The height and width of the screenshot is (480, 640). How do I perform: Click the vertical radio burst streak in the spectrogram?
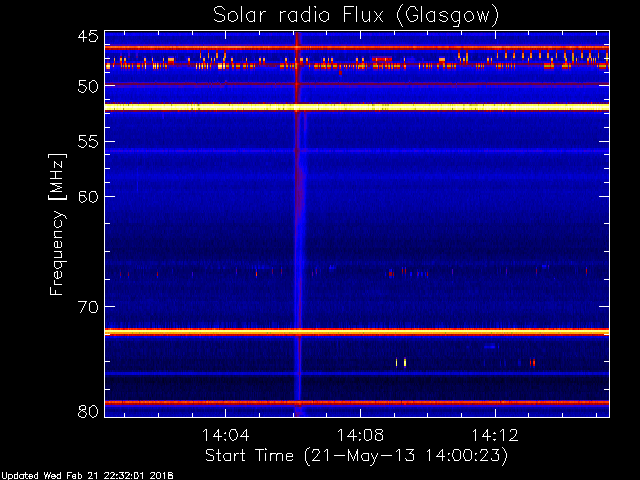(x=298, y=224)
